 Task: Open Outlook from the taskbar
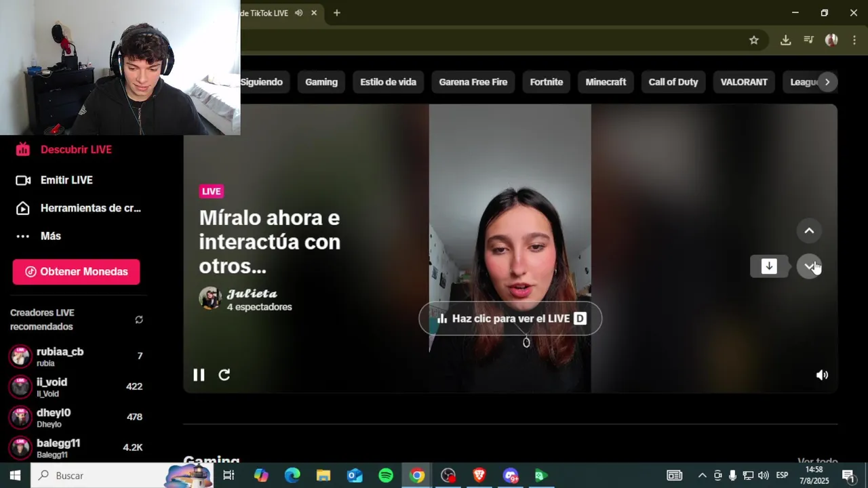(x=355, y=475)
